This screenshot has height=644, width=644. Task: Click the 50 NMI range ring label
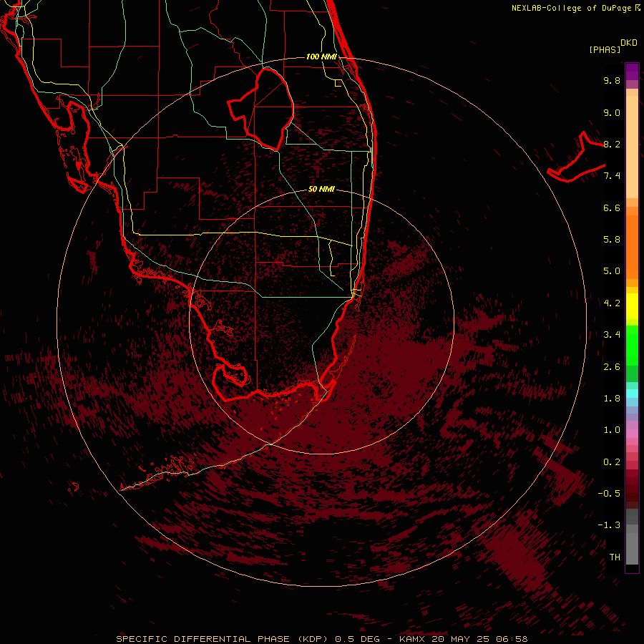point(321,190)
